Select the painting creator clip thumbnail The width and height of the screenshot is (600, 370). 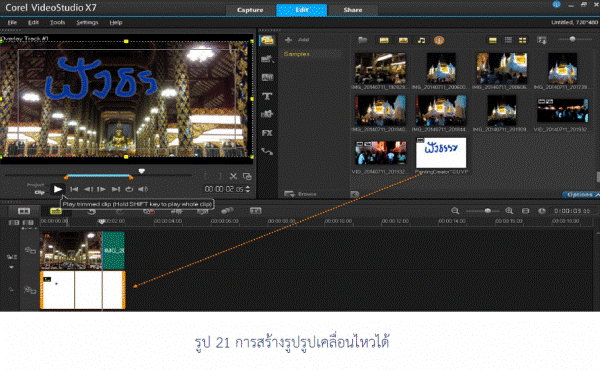[x=441, y=153]
